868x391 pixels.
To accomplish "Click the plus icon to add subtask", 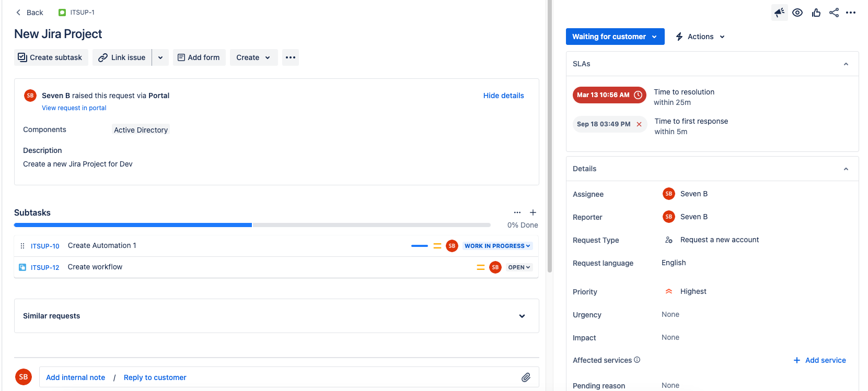I will click(x=533, y=212).
